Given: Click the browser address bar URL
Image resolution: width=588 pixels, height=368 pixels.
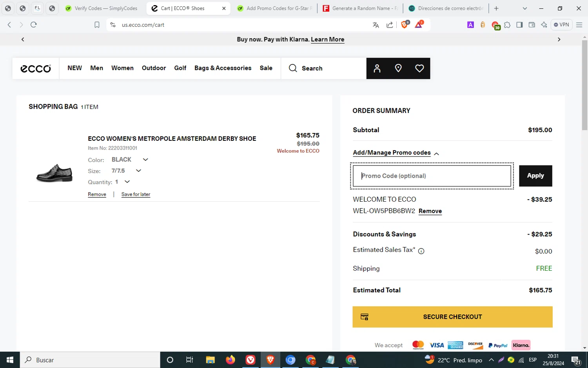Looking at the screenshot, I should tap(143, 25).
